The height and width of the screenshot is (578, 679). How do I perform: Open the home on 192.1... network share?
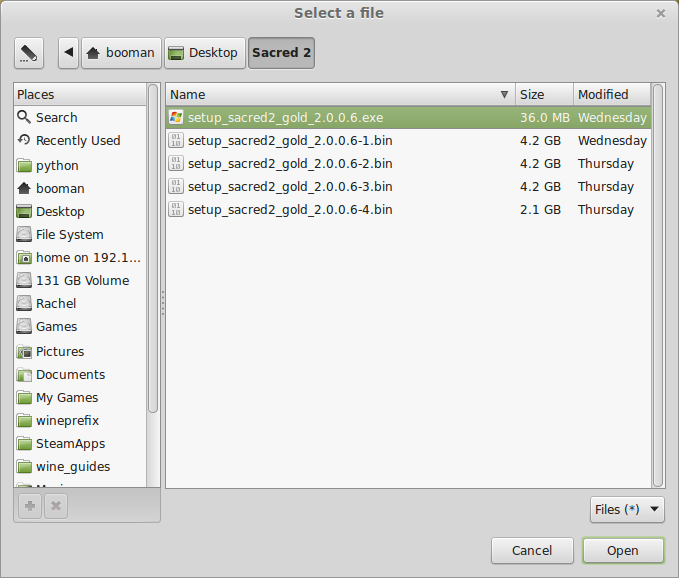[80, 257]
